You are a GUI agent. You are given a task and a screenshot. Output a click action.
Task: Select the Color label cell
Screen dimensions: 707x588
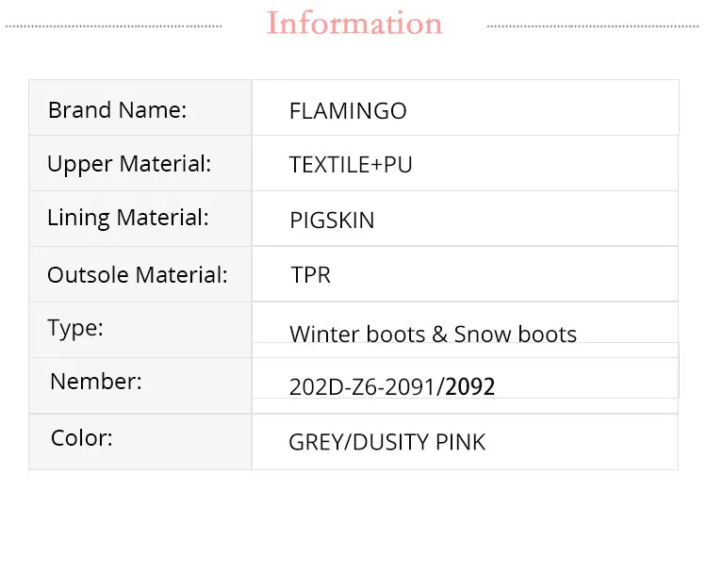point(82,438)
